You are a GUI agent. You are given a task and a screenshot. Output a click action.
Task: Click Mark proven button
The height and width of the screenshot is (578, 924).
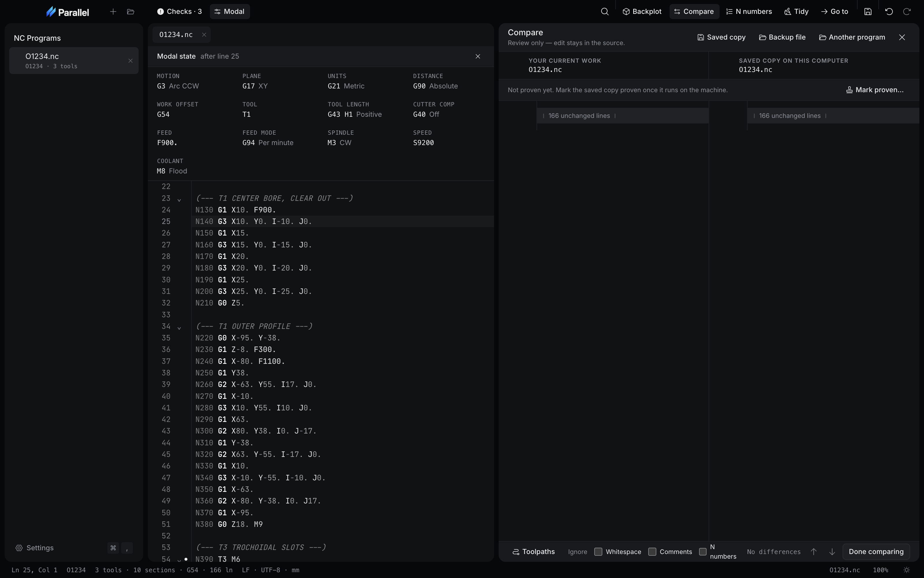click(x=875, y=90)
